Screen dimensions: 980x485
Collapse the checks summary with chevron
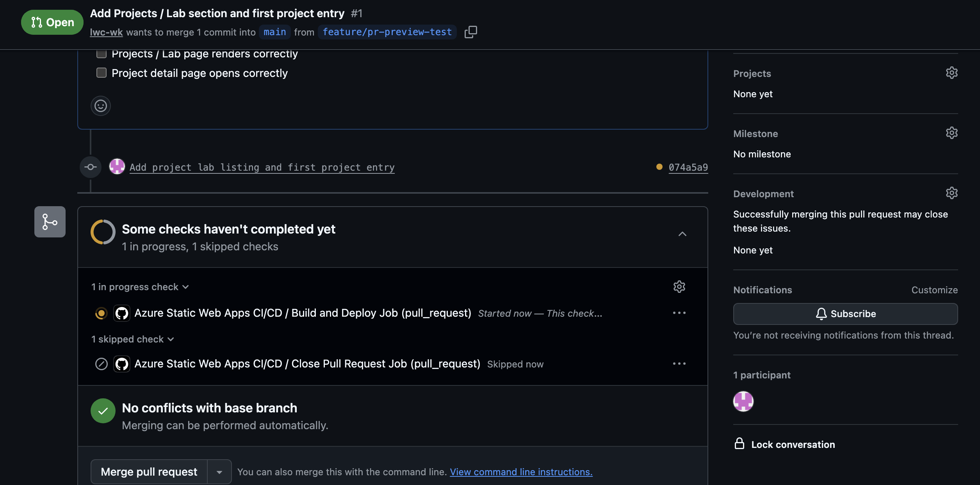click(682, 234)
